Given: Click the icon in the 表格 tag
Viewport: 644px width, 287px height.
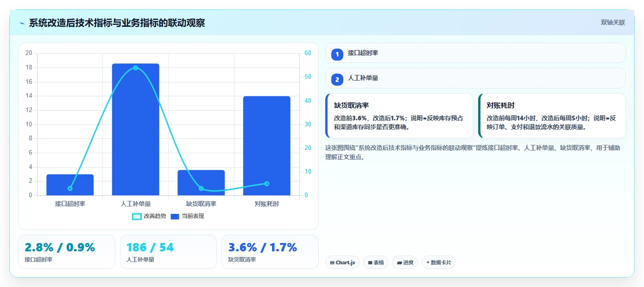Looking at the screenshot, I should [x=370, y=262].
